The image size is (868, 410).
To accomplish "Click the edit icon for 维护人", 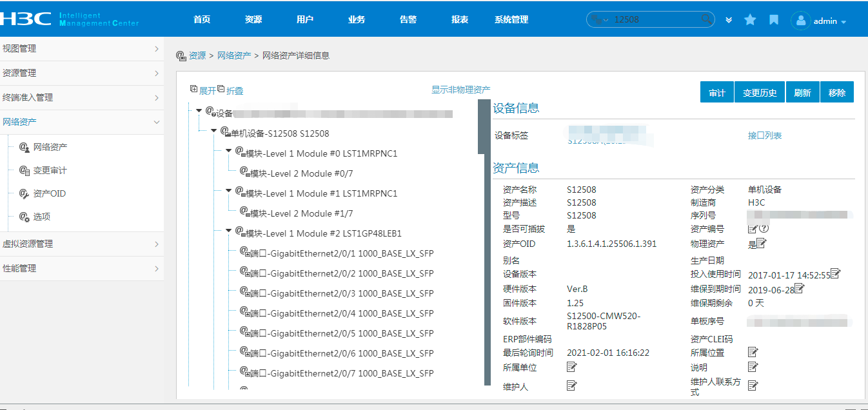I will (x=571, y=386).
